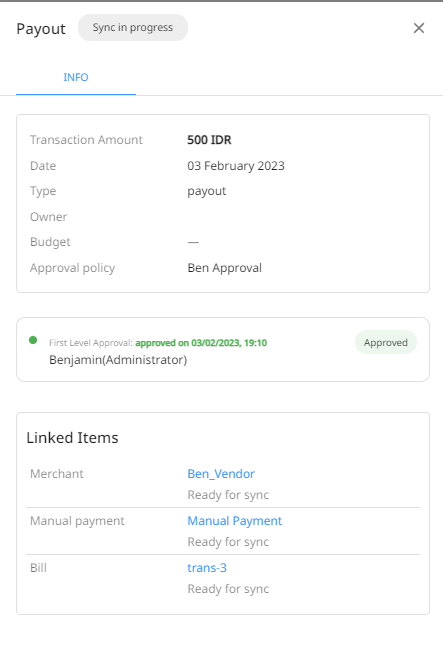The image size is (443, 648).
Task: Click the payout type value
Action: [207, 191]
